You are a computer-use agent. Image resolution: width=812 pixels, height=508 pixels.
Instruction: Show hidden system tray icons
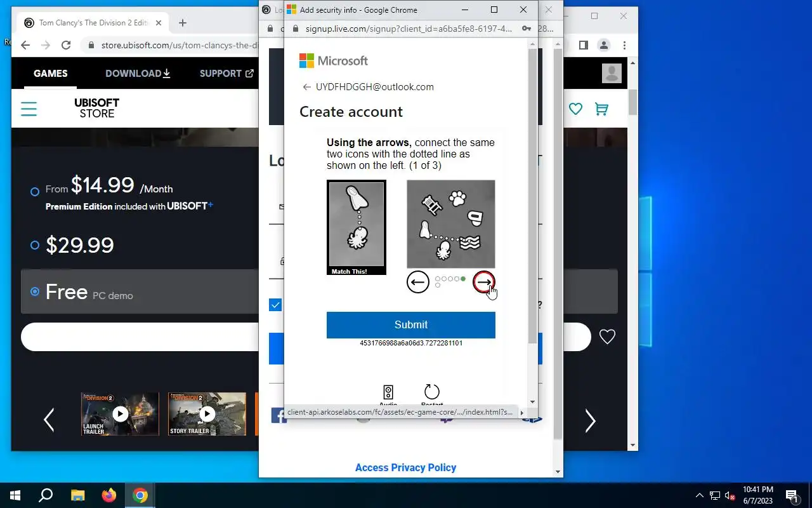click(700, 495)
